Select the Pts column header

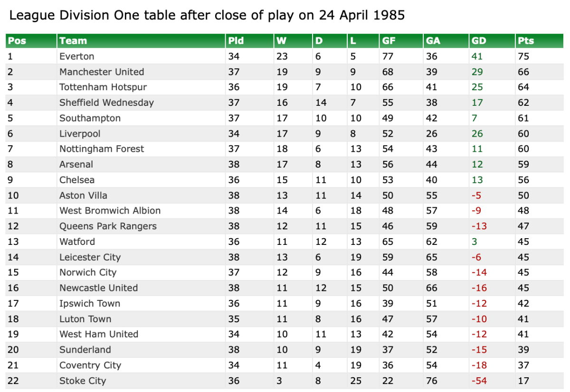526,41
